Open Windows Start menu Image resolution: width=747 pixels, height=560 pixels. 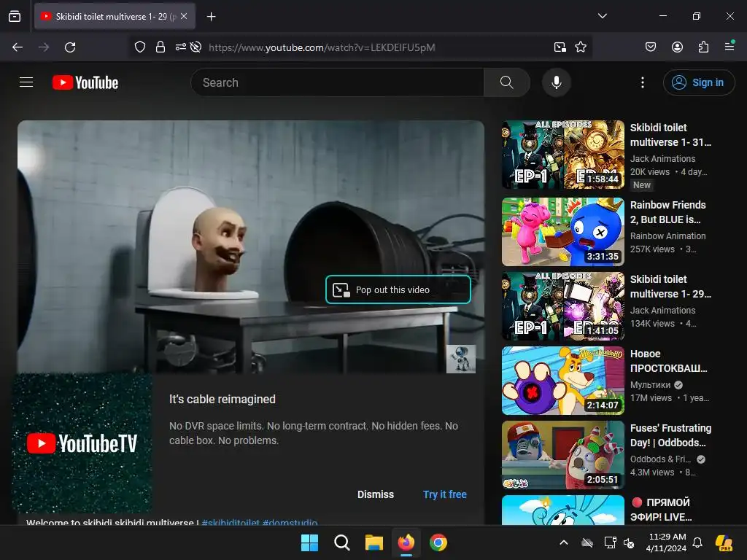tap(309, 542)
